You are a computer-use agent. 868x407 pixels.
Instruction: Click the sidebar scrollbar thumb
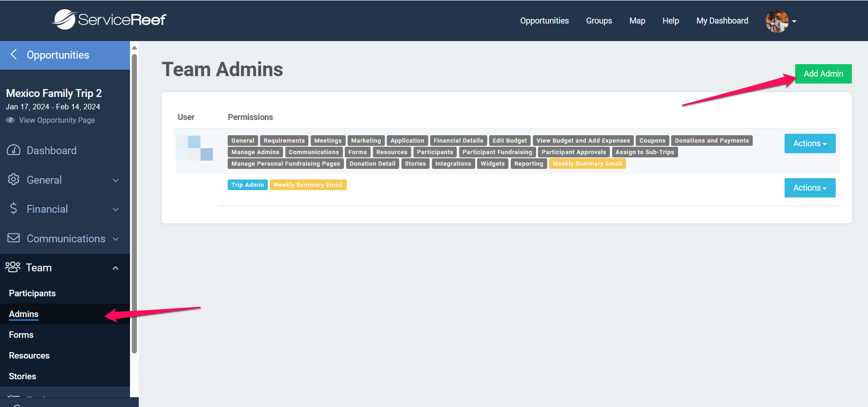(x=135, y=203)
